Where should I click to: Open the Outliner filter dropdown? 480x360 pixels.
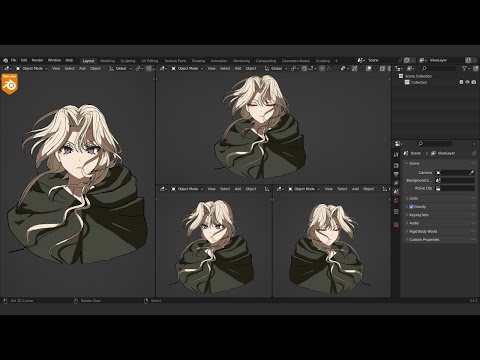click(466, 68)
